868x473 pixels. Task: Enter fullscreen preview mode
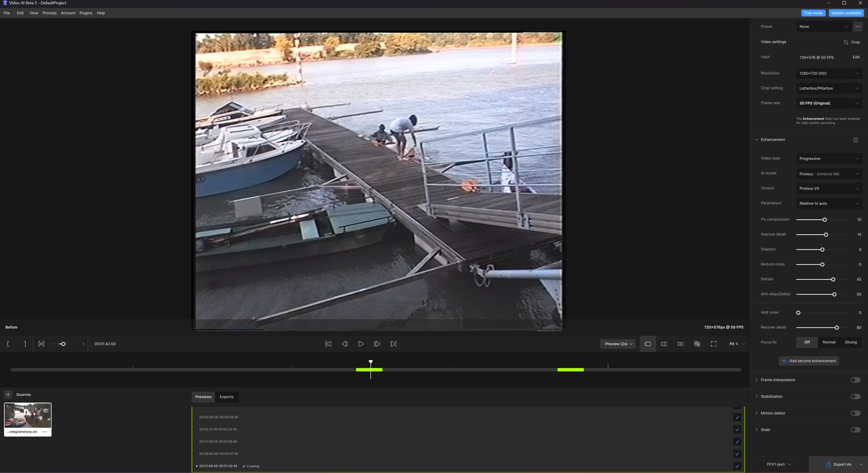point(713,344)
